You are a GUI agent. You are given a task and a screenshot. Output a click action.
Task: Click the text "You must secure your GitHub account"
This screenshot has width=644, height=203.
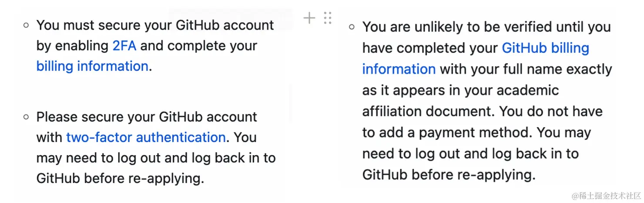pos(155,25)
